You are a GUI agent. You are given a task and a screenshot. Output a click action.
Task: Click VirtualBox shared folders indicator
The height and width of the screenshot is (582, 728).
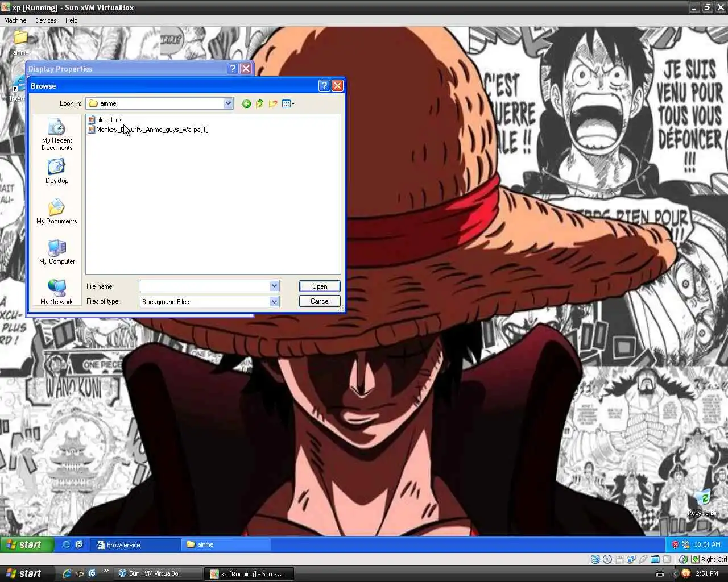pos(655,559)
